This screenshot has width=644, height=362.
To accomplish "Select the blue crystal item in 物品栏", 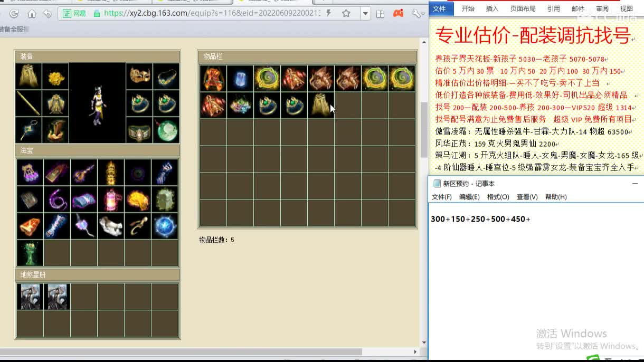I will coord(240,78).
